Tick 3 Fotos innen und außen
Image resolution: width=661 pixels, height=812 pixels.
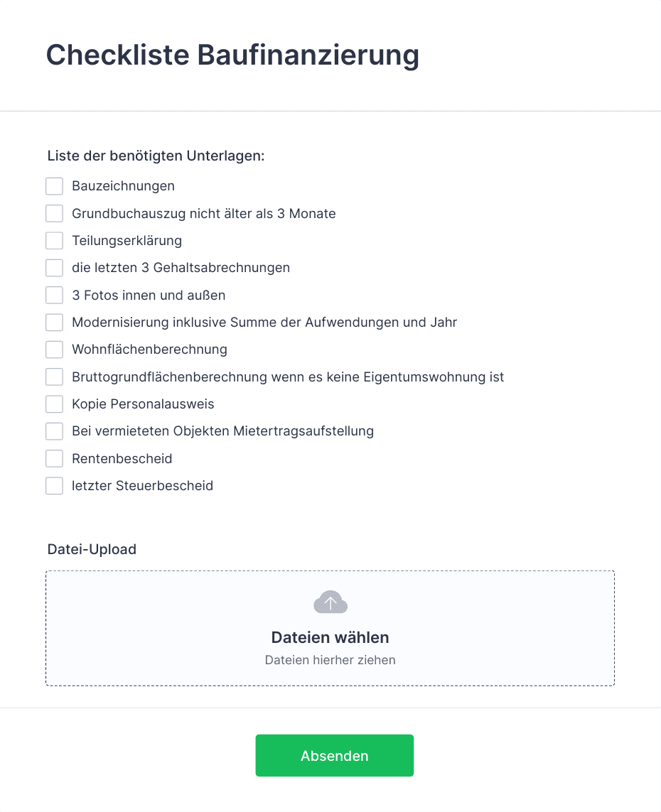click(x=55, y=296)
